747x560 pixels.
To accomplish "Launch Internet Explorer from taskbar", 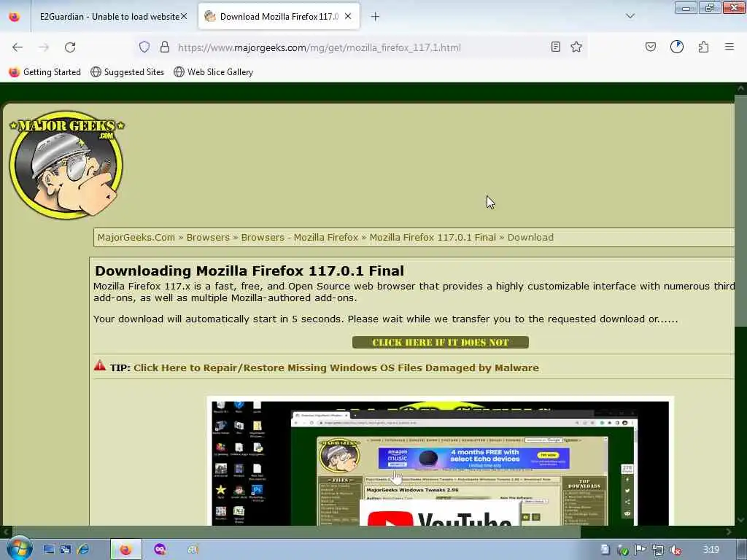I will (83, 550).
